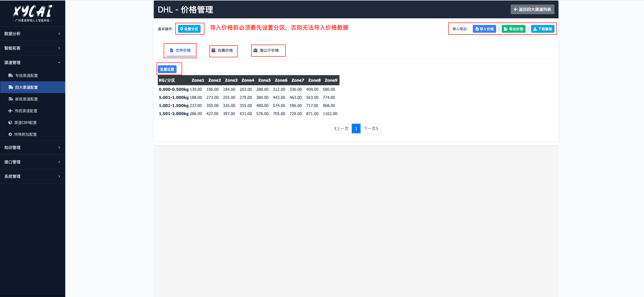Viewport: 644px width, 297px height.
Task: Open 智能拓客 in the sidebar
Action: 33,48
